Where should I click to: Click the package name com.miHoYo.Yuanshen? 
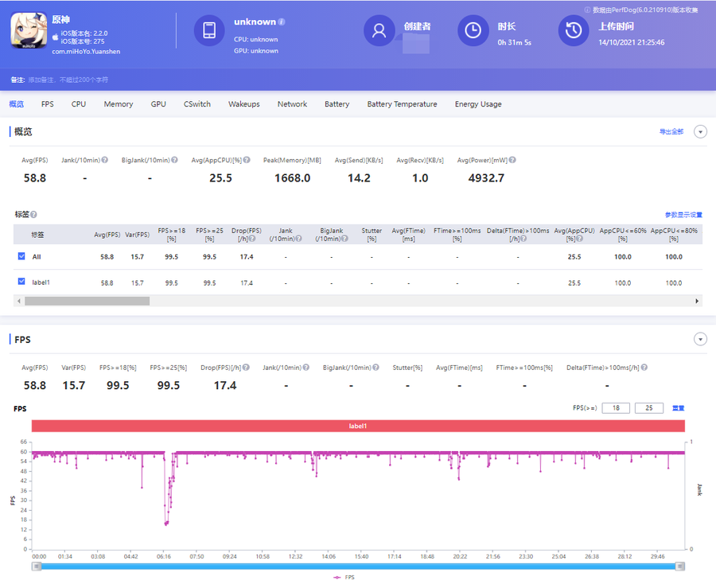86,52
